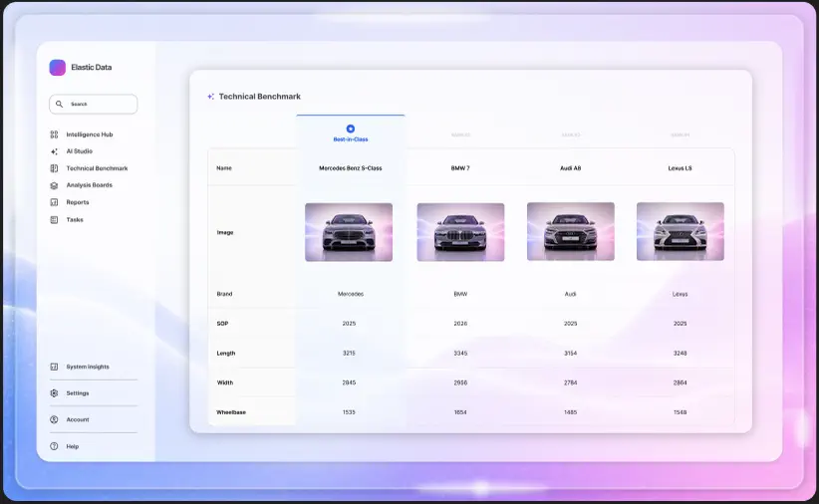The width and height of the screenshot is (819, 504).
Task: Click the System insights icon
Action: coord(54,367)
